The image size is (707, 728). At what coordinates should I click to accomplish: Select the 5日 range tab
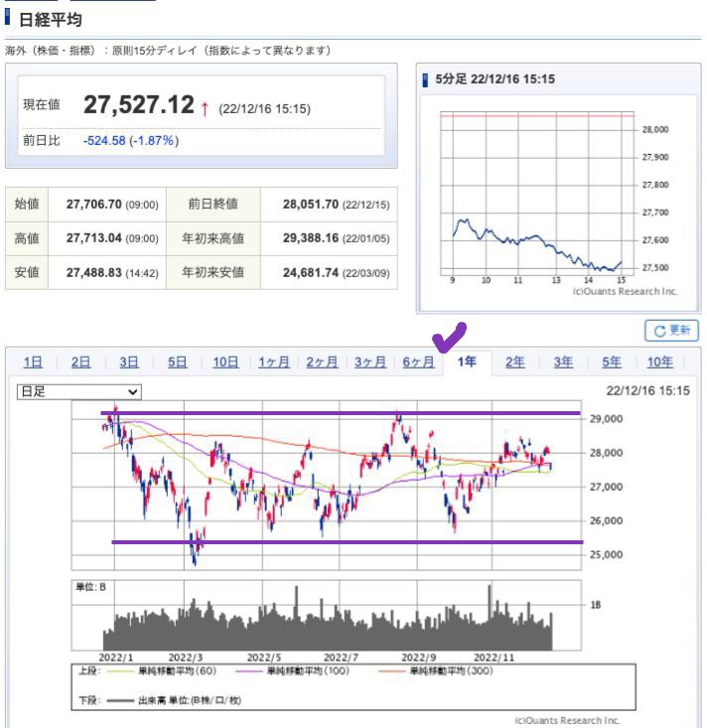(x=178, y=362)
